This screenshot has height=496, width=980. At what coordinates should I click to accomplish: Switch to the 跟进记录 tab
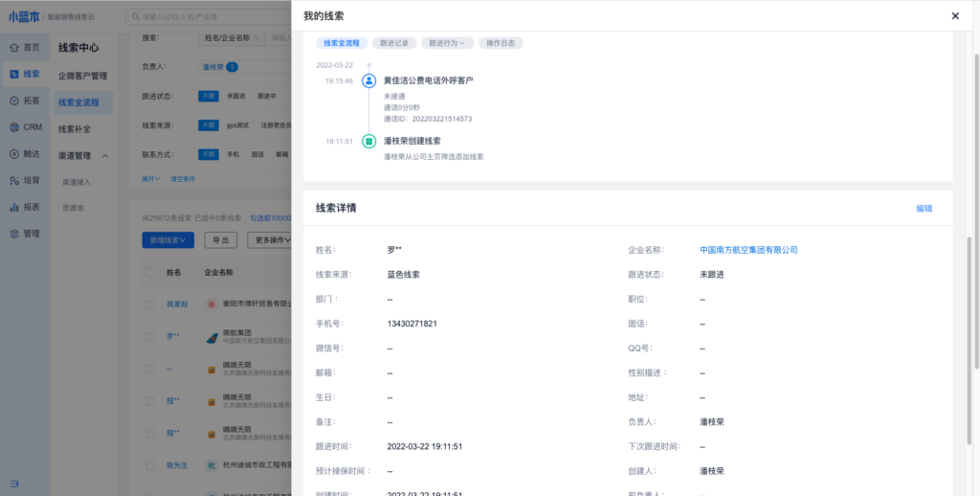point(394,43)
